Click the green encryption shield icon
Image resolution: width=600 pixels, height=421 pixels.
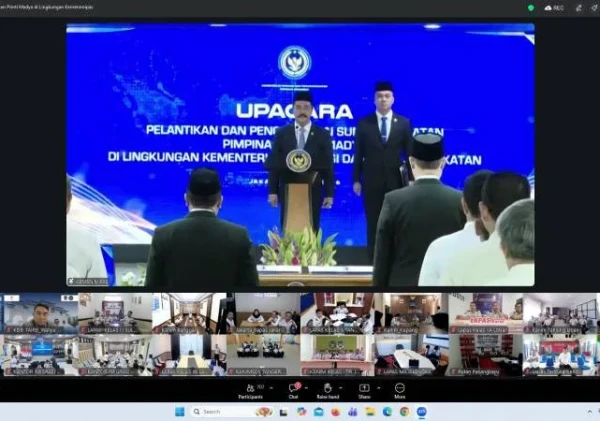coord(531,8)
